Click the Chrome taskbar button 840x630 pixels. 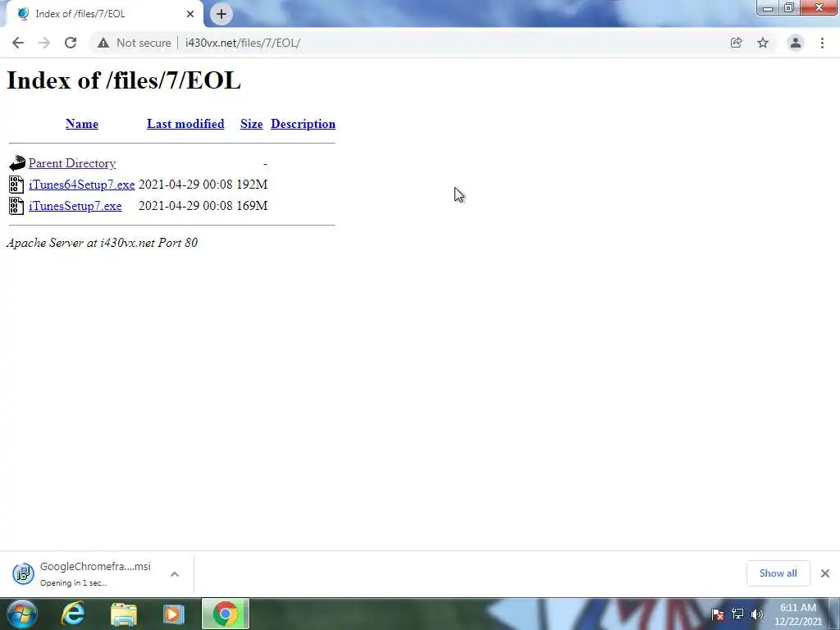point(226,614)
